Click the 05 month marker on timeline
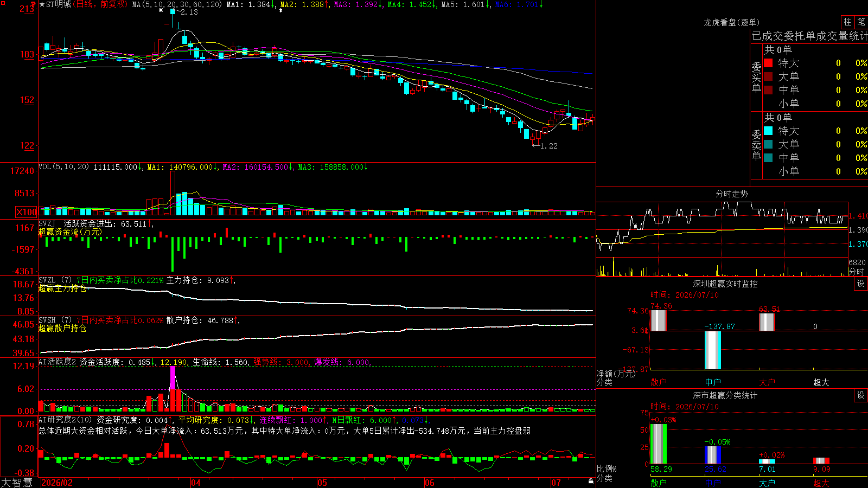 click(x=322, y=483)
